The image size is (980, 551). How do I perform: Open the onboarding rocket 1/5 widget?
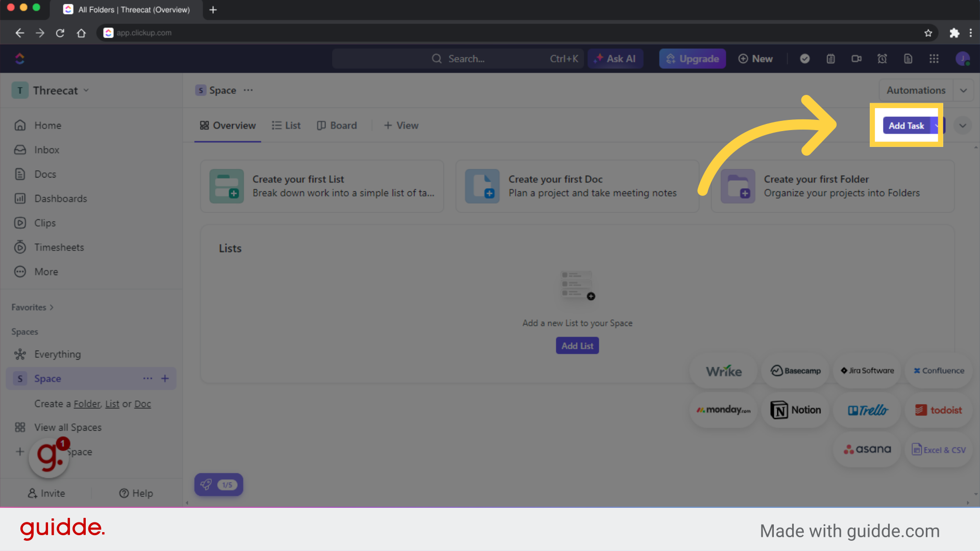click(x=218, y=485)
